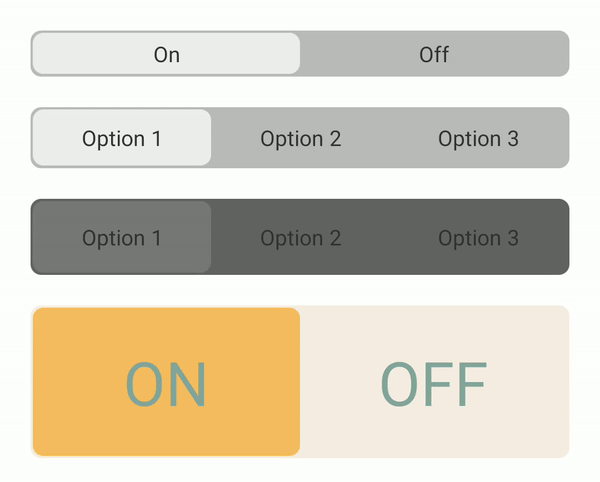
Task: Set the light three-way control to Option 3
Action: point(478,138)
